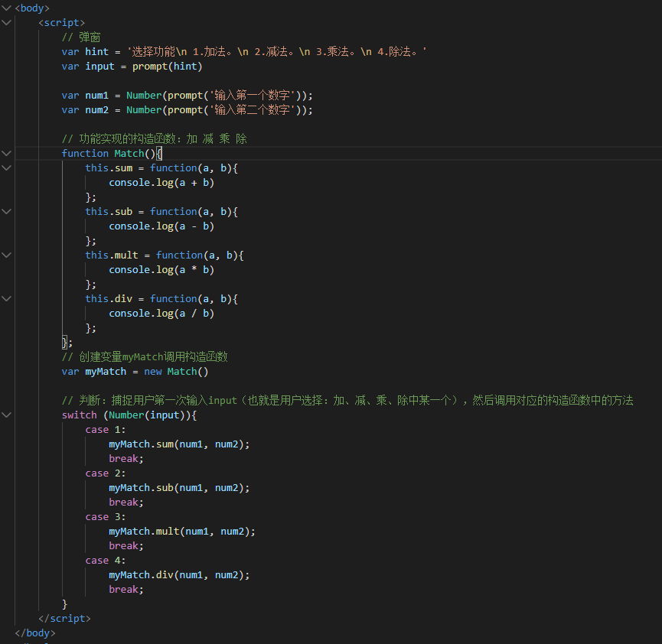Click 'this.mult' property assignment
This screenshot has height=644, width=662.
click(112, 255)
